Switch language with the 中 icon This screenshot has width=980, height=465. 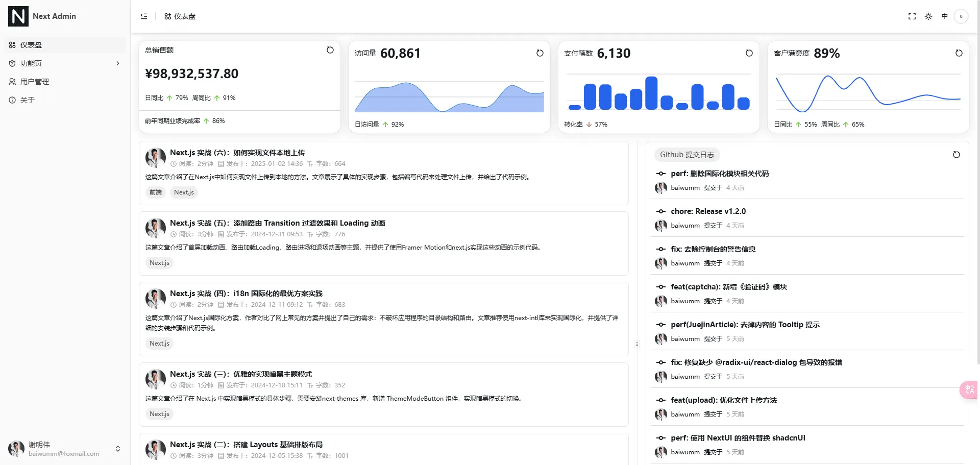coord(945,16)
